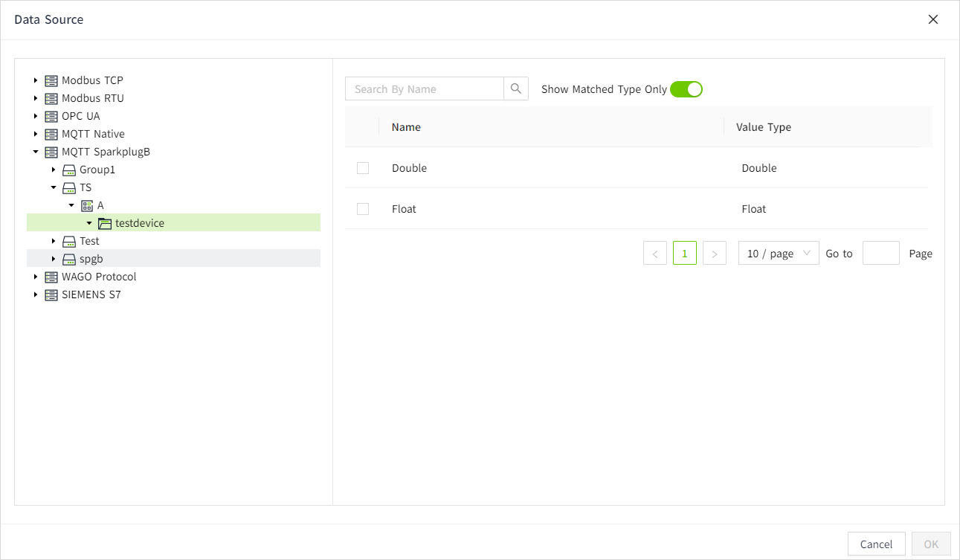This screenshot has height=560, width=960.
Task: Select the WAGO Protocol tree item
Action: click(99, 277)
